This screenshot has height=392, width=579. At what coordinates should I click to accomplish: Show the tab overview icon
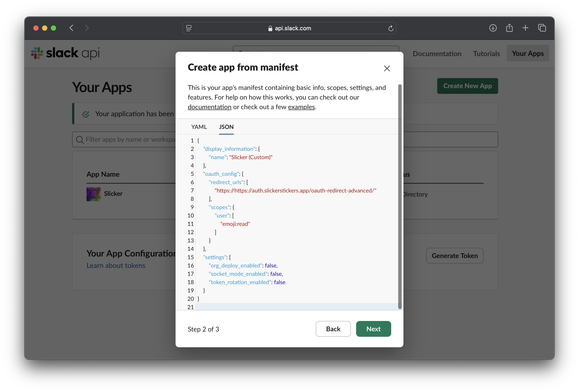point(542,28)
